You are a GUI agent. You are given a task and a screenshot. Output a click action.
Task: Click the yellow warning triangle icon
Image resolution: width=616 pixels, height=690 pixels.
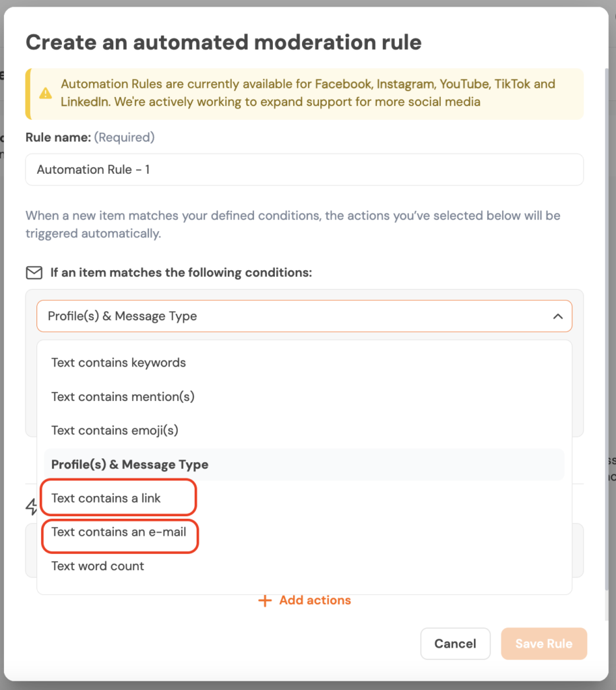point(45,93)
